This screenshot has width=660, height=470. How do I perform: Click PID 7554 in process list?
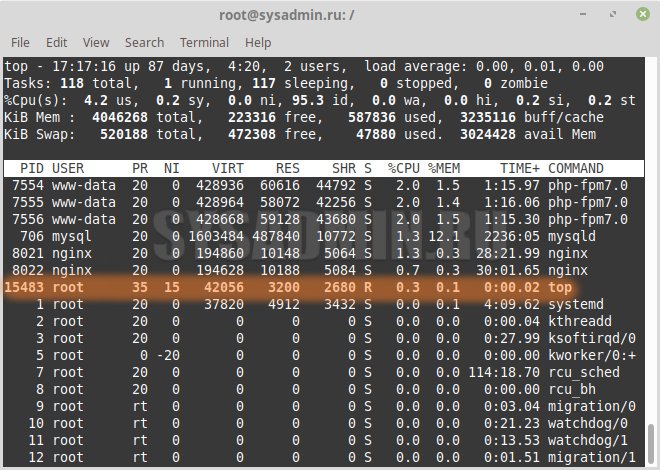[28, 185]
